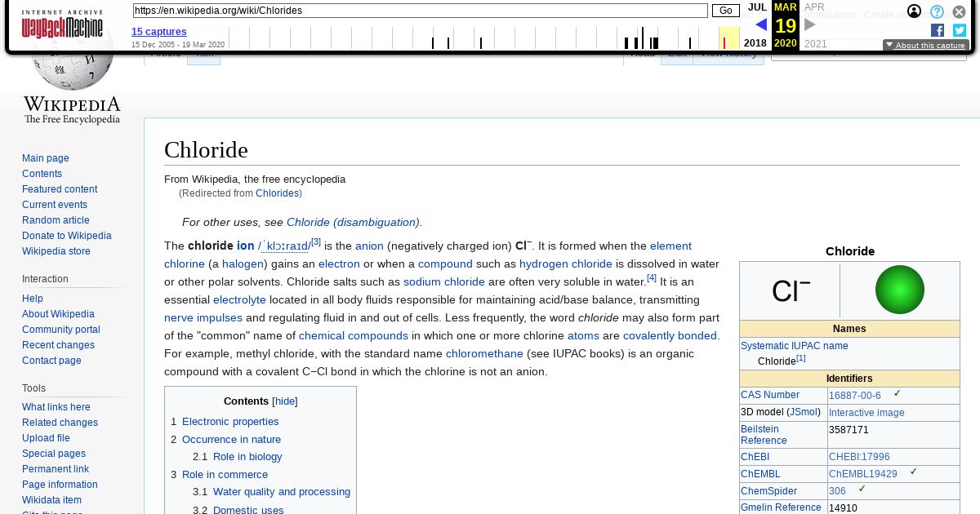Jump to Water quality and processing

282,492
